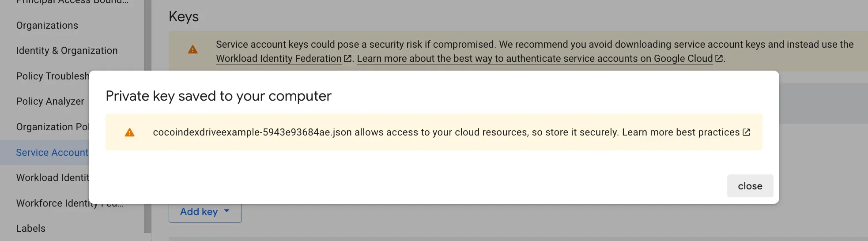Click the warning icon in Keys banner
The width and height of the screenshot is (868, 241).
tap(192, 50)
